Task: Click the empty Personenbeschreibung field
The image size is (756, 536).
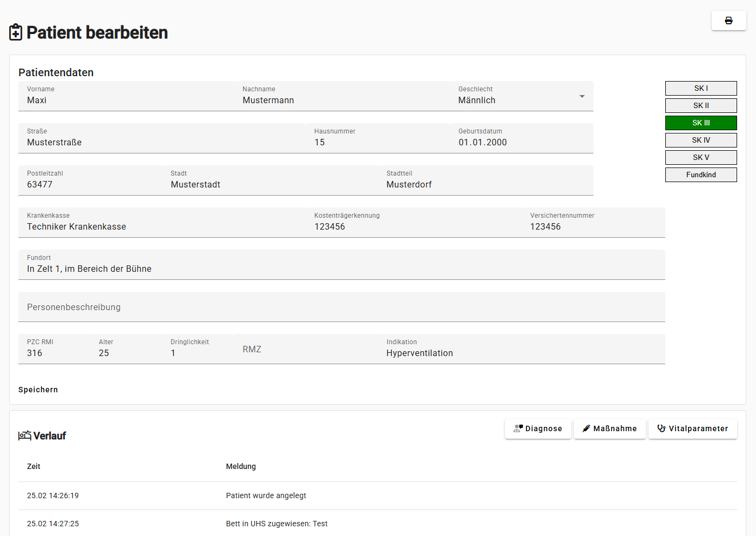Action: click(x=341, y=307)
